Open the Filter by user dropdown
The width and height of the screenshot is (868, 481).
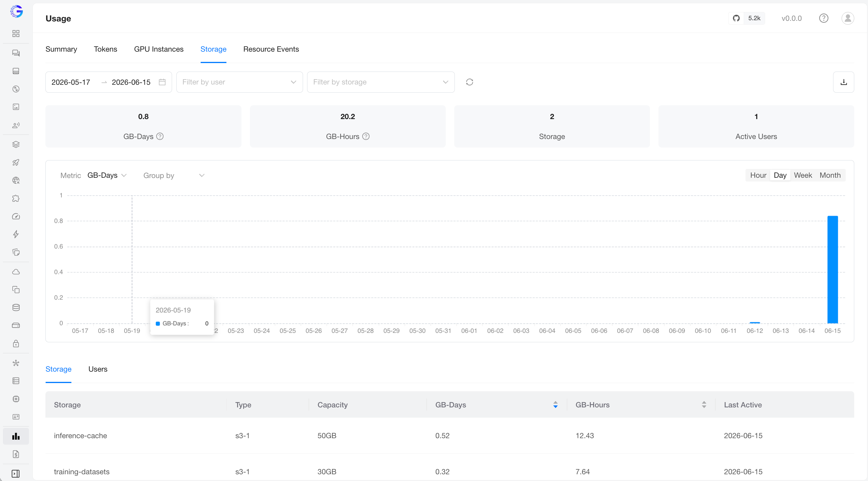[239, 82]
